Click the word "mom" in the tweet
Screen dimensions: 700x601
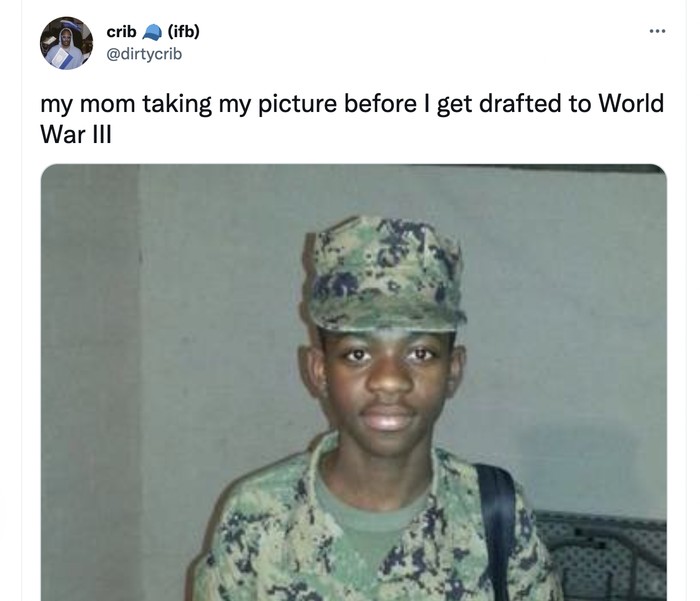click(108, 104)
